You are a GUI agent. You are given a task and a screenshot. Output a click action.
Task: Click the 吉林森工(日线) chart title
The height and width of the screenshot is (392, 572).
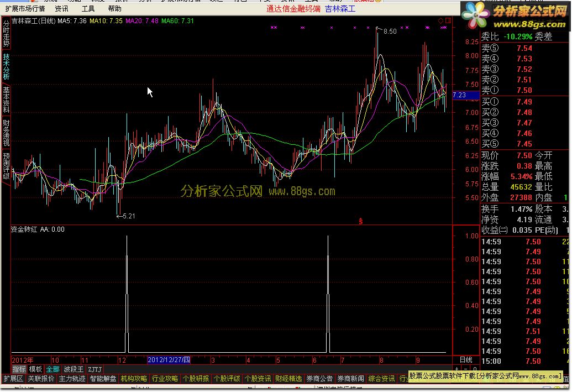coord(34,21)
